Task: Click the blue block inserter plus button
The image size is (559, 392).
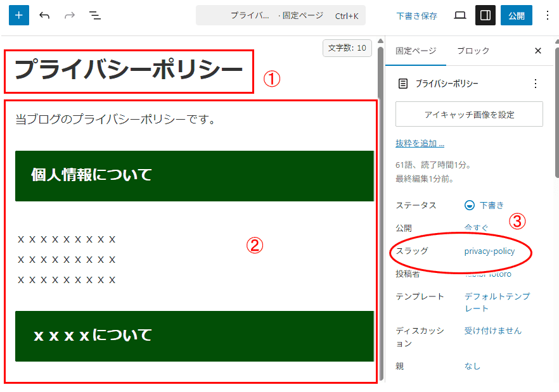Action: click(x=18, y=15)
